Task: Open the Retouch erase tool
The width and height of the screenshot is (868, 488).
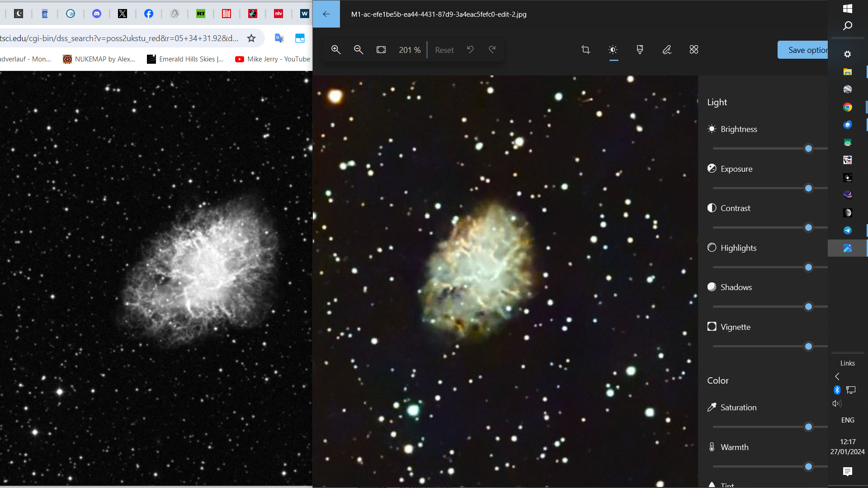Action: click(x=694, y=50)
